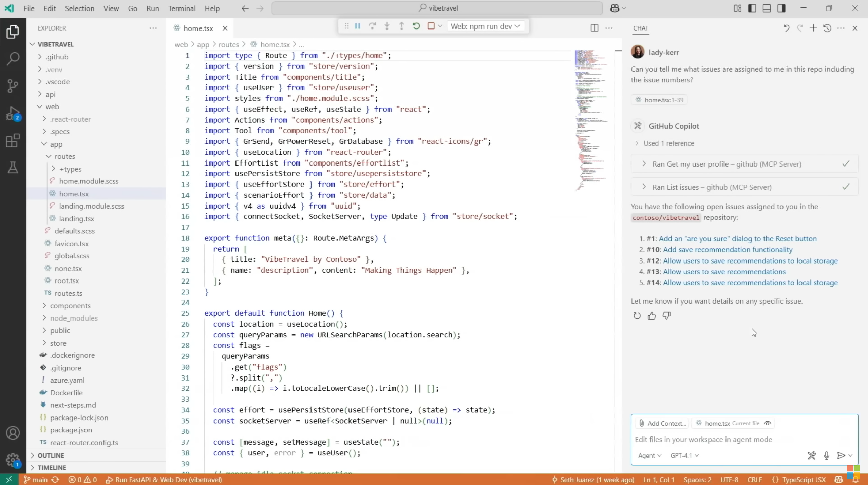Give thumbs down to Copilot response
Image resolution: width=868 pixels, height=485 pixels.
[x=666, y=316]
